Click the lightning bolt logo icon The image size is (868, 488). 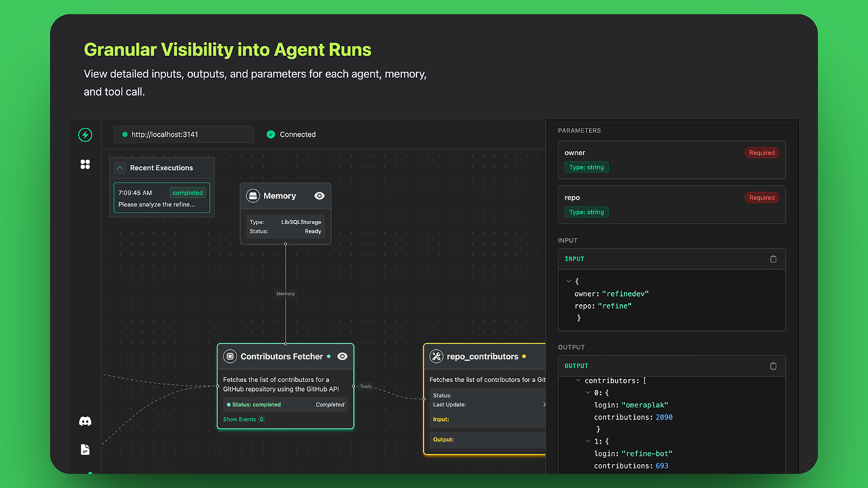coord(85,135)
